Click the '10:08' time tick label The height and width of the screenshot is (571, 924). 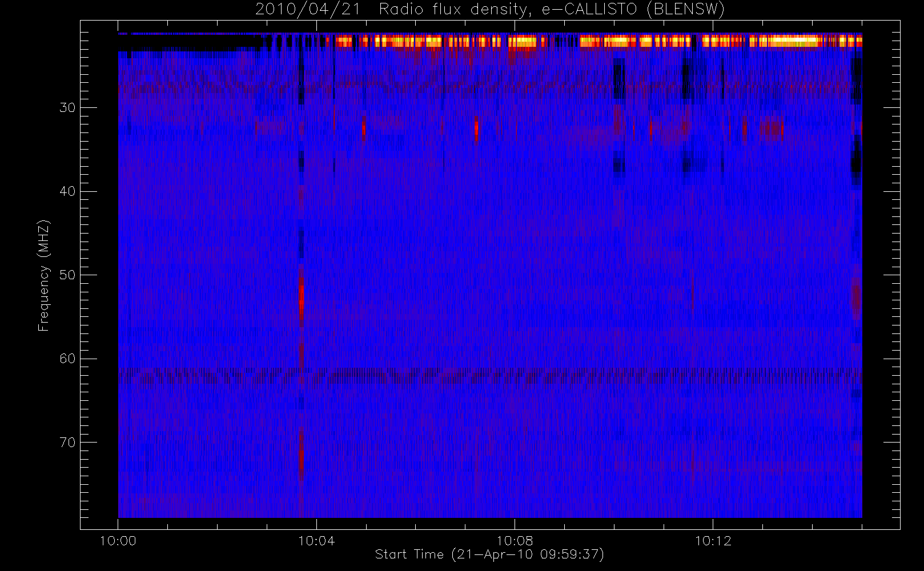click(515, 541)
